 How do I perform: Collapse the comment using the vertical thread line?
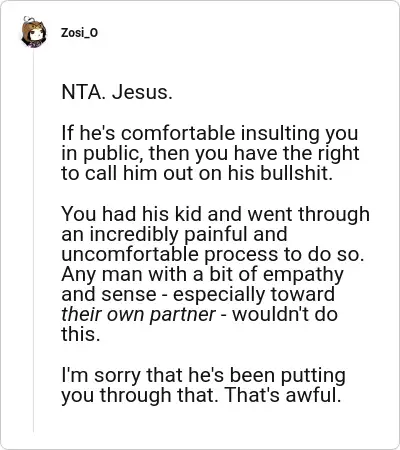[x=33, y=240]
